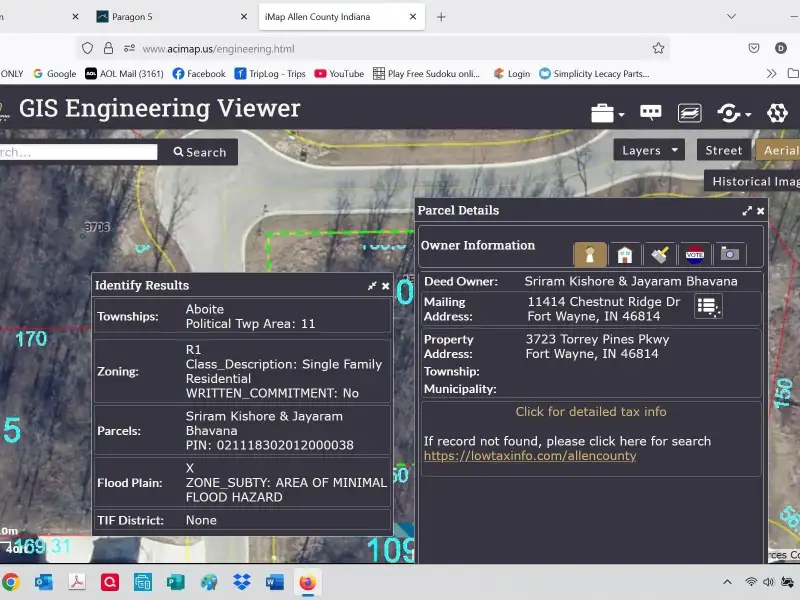800x600 pixels.
Task: Open the briefcase tools menu
Action: (x=606, y=113)
